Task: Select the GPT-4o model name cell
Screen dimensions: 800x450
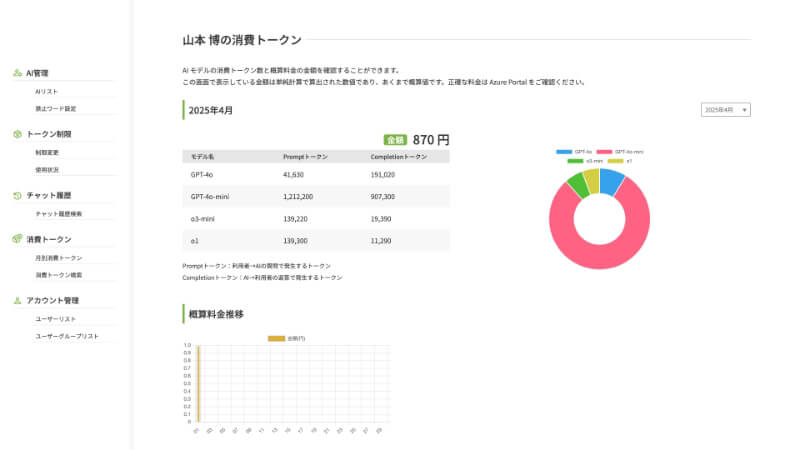Action: [202, 174]
